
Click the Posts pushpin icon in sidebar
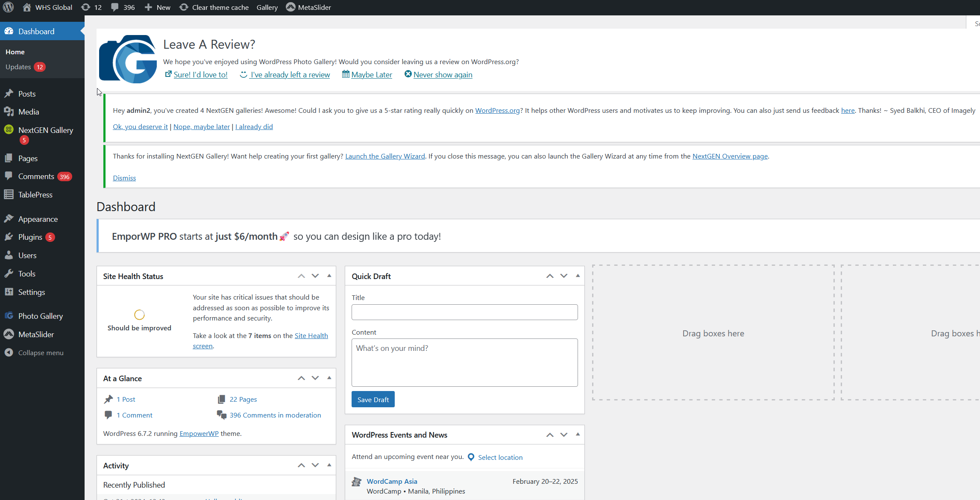tap(9, 94)
